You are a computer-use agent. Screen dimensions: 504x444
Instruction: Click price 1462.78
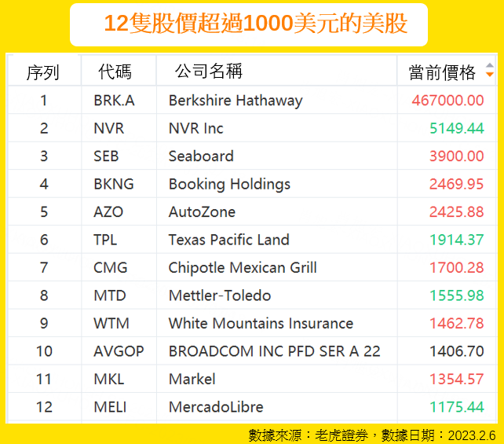[x=457, y=323]
